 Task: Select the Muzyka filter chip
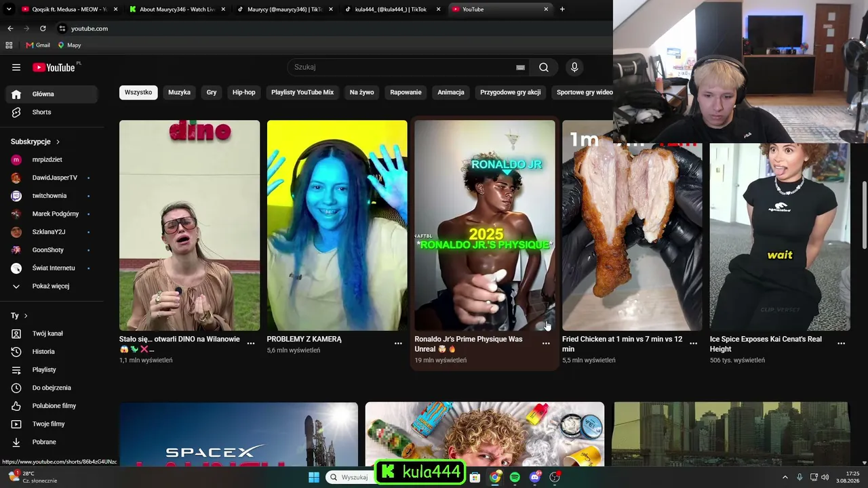[180, 92]
